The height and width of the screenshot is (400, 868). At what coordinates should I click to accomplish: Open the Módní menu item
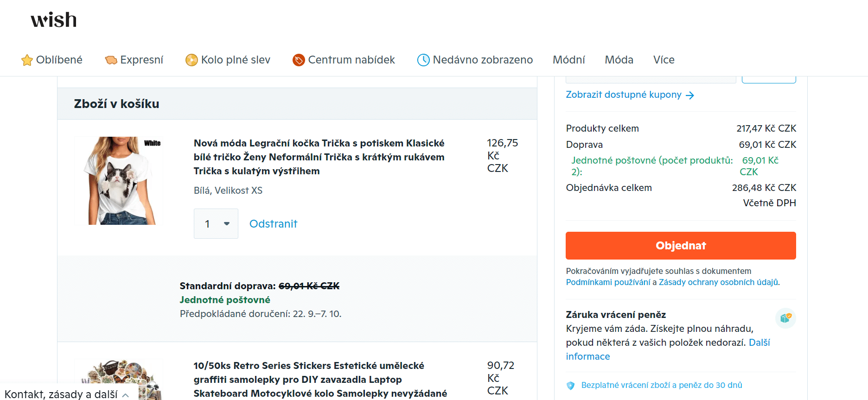click(569, 60)
